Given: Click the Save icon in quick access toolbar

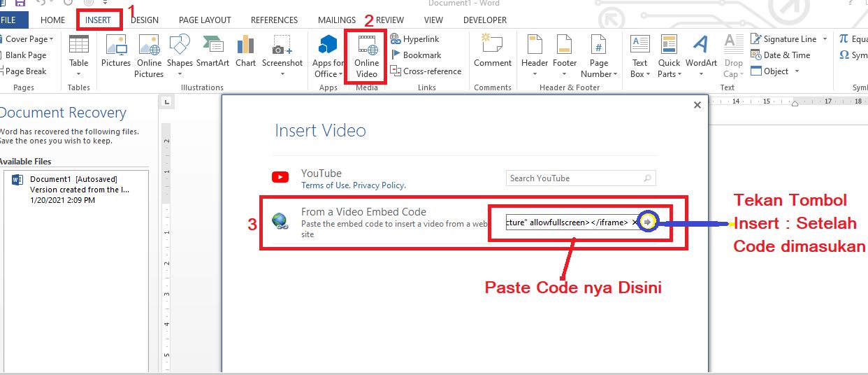Looking at the screenshot, I should [x=20, y=3].
